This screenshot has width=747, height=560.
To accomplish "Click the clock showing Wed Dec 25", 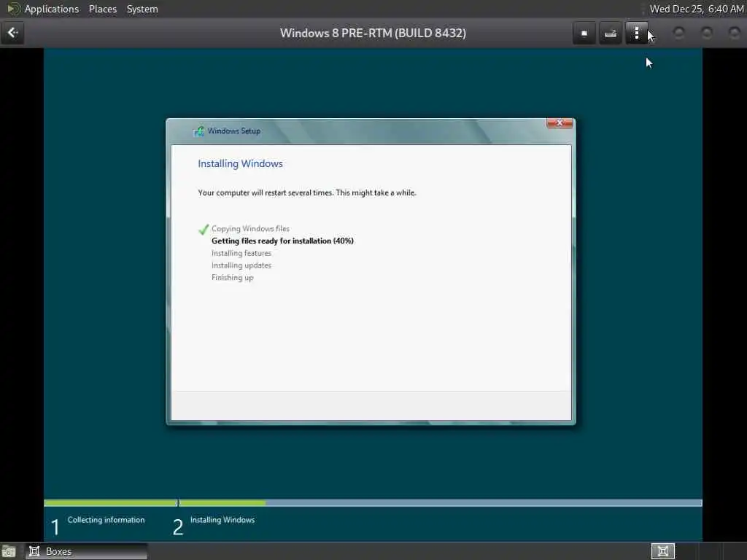I will click(697, 9).
